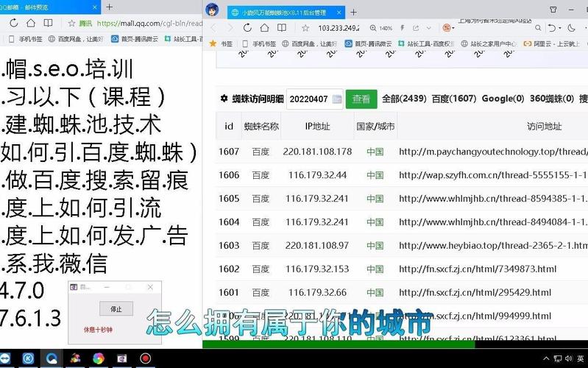
Task: Open 阿里云 bookmark
Action: coord(552,43)
